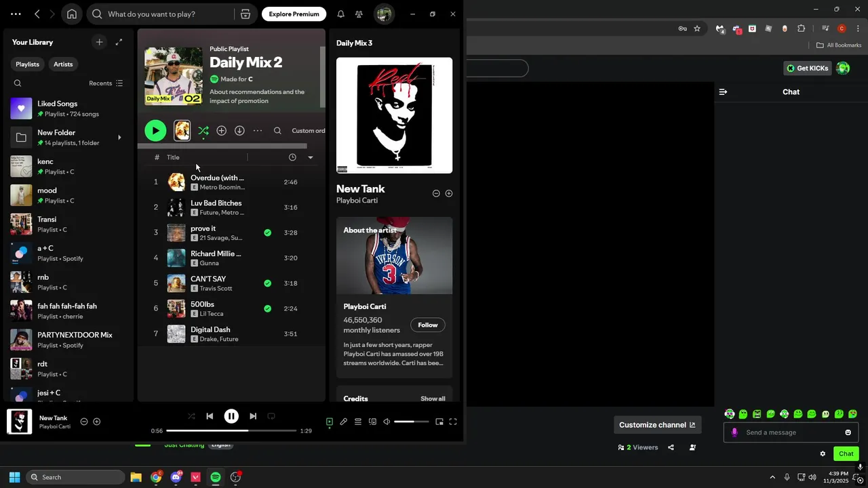
Task: Expand the New Folder arrow
Action: coord(119,138)
